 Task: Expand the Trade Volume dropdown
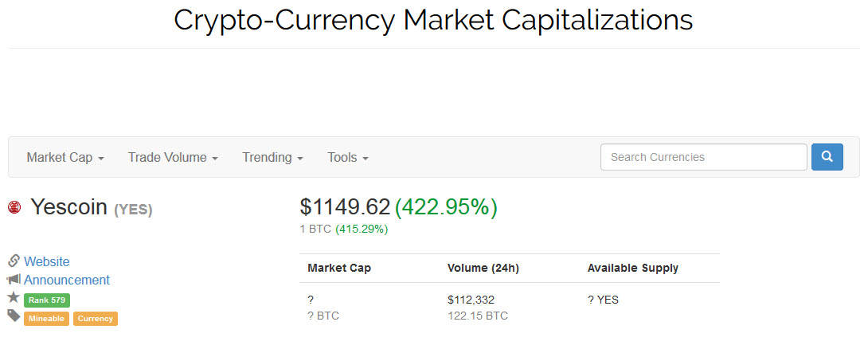click(x=173, y=157)
